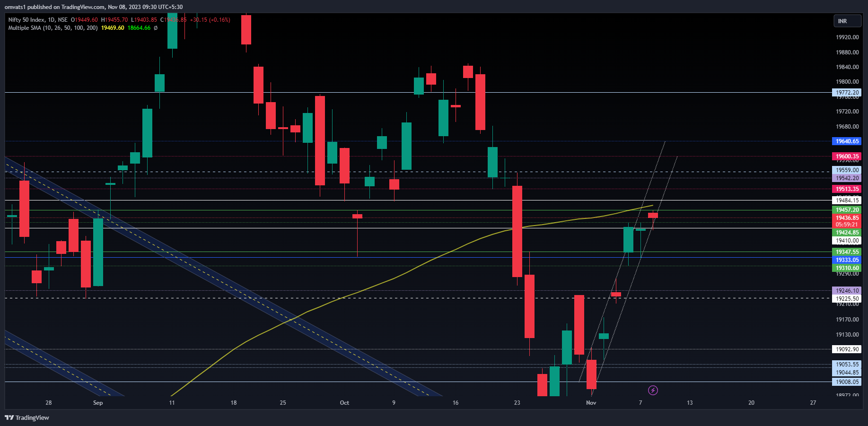Click the 19880.00 price axis tick

[x=847, y=52]
